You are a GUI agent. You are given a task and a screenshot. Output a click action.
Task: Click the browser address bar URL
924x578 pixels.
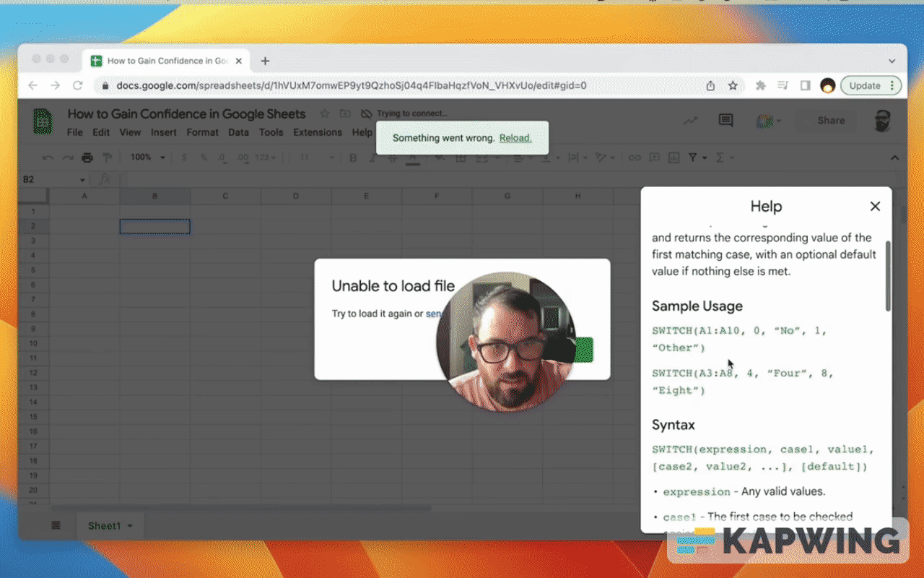[x=352, y=85]
